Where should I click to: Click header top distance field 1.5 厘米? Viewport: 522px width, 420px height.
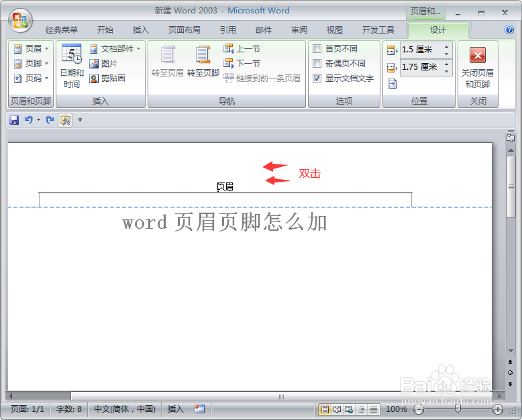[x=421, y=50]
